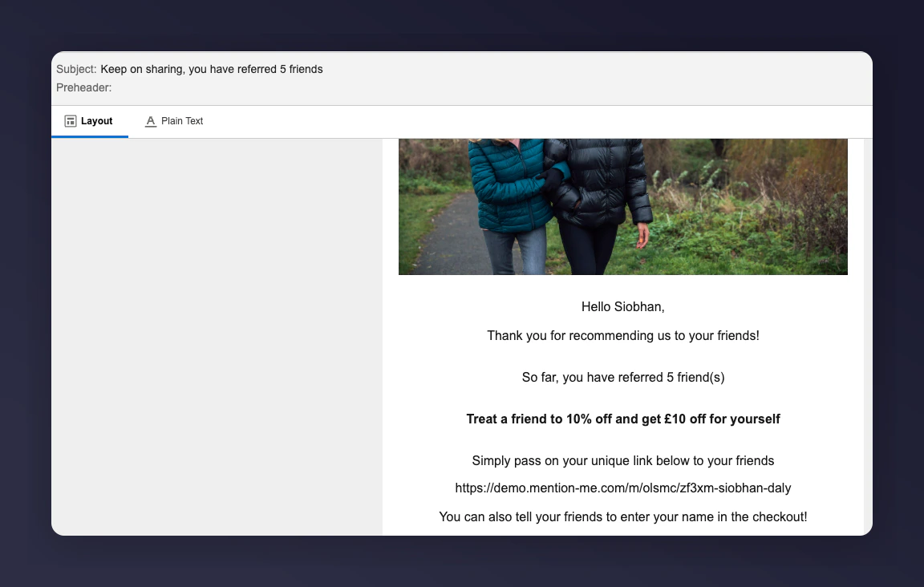Open the demo.mention-me.com referral link
The image size is (924, 587).
click(623, 488)
